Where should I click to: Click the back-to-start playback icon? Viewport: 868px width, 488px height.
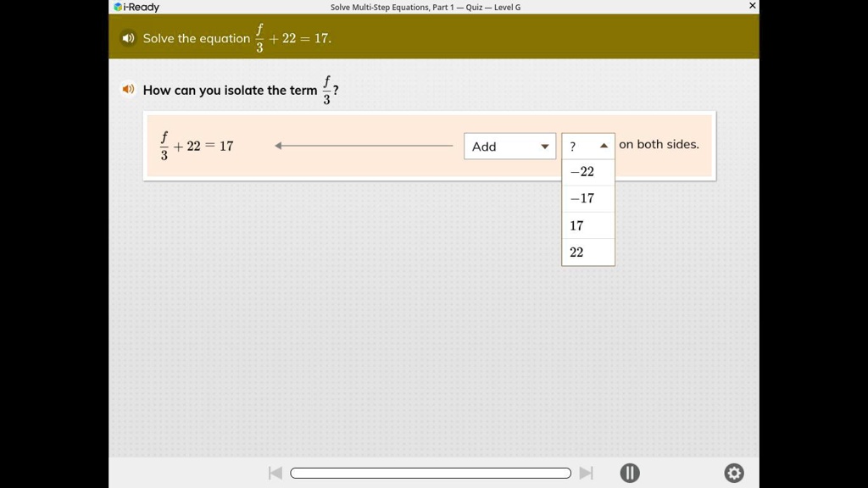point(275,473)
